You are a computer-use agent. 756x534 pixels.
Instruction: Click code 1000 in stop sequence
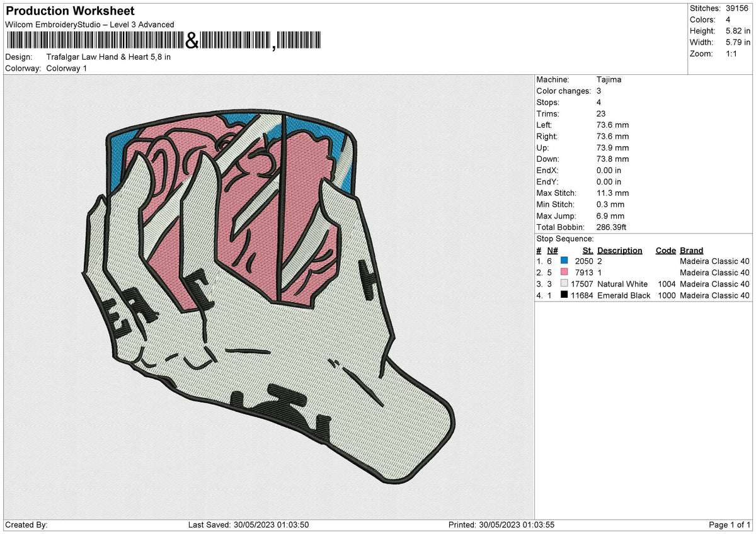tap(666, 295)
